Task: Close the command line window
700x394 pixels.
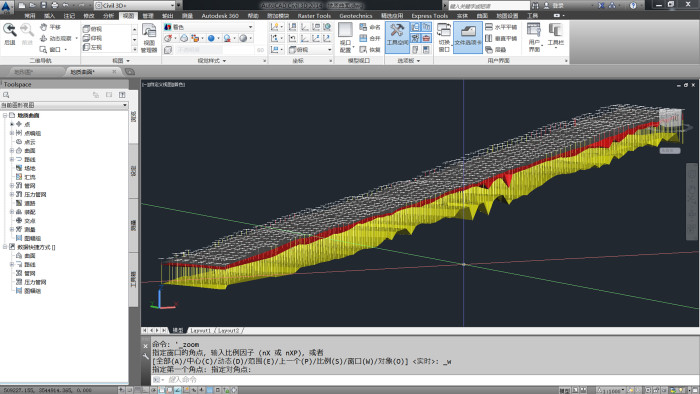Action: click(146, 346)
